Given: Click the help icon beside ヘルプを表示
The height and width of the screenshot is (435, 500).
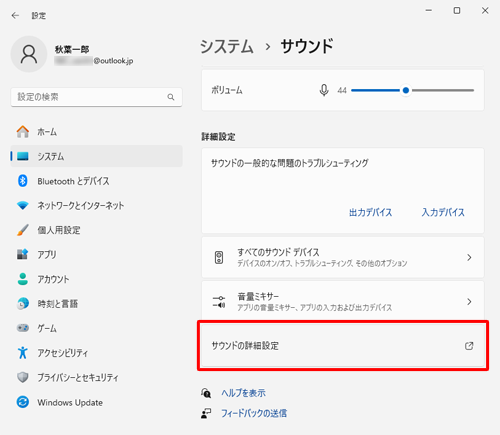Looking at the screenshot, I should 206,393.
